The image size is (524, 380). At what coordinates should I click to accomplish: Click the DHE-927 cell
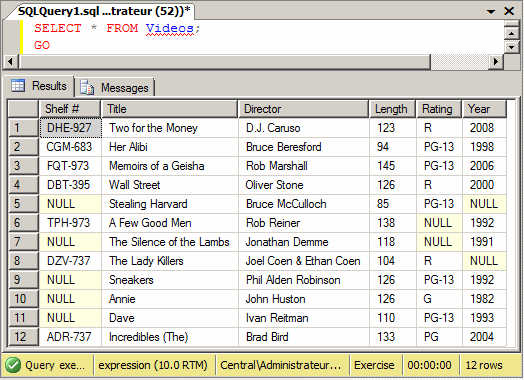click(70, 128)
